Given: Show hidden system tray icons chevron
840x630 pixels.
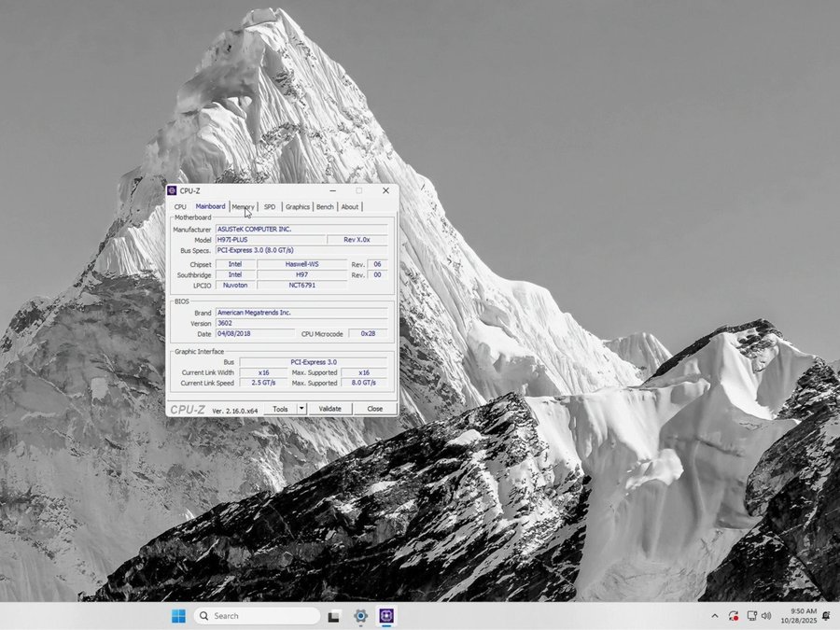Looking at the screenshot, I should (x=715, y=616).
